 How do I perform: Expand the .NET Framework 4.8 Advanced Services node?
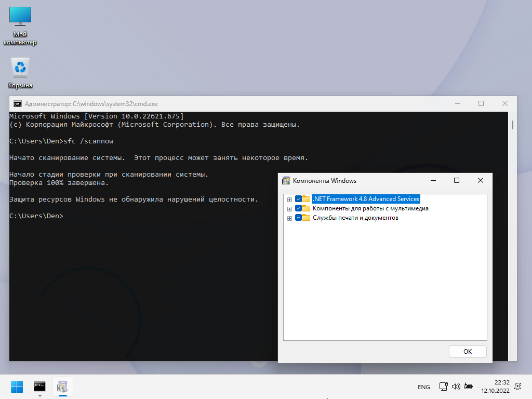pos(289,199)
